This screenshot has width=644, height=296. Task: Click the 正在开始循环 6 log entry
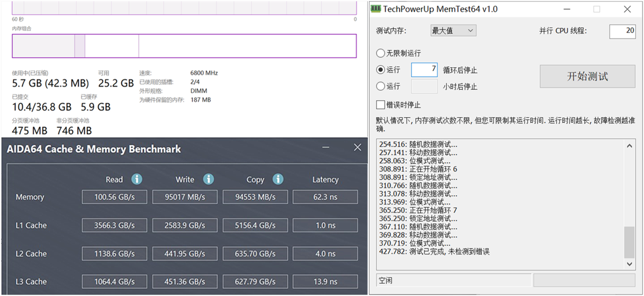pos(418,169)
